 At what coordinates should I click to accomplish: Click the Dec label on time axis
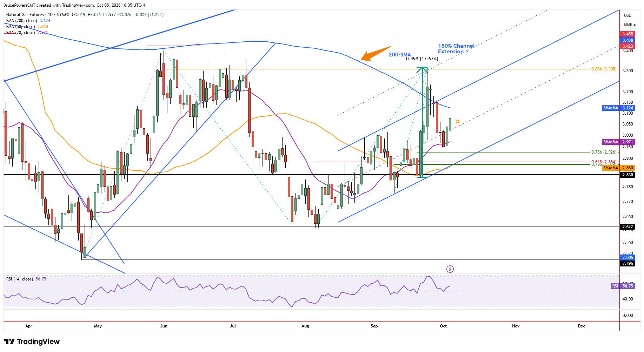coord(582,326)
